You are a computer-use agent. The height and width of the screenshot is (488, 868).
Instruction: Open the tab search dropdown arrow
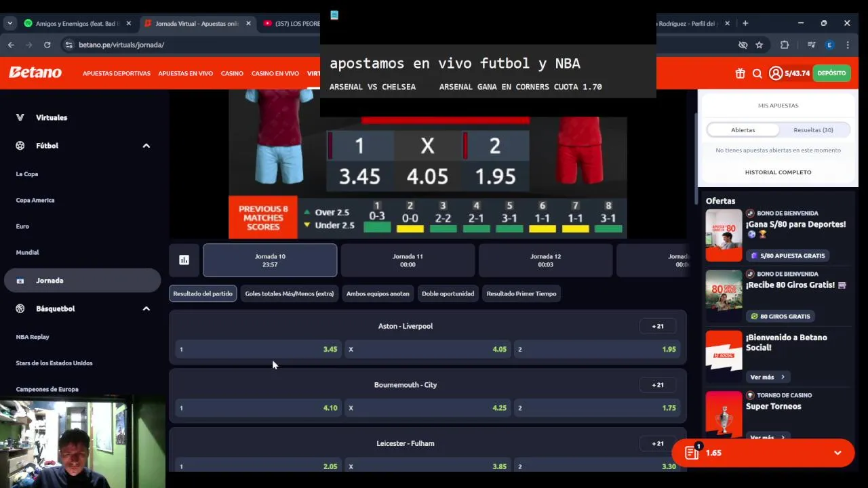[9, 23]
